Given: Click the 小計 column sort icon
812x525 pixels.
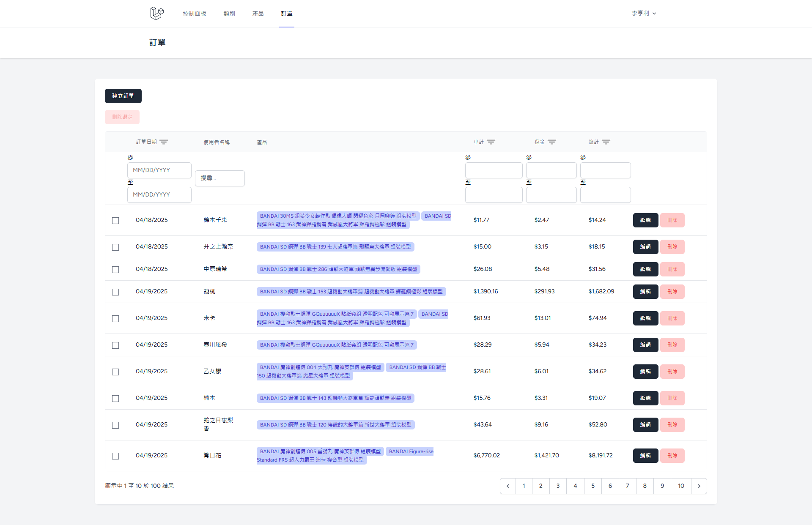Looking at the screenshot, I should 491,142.
